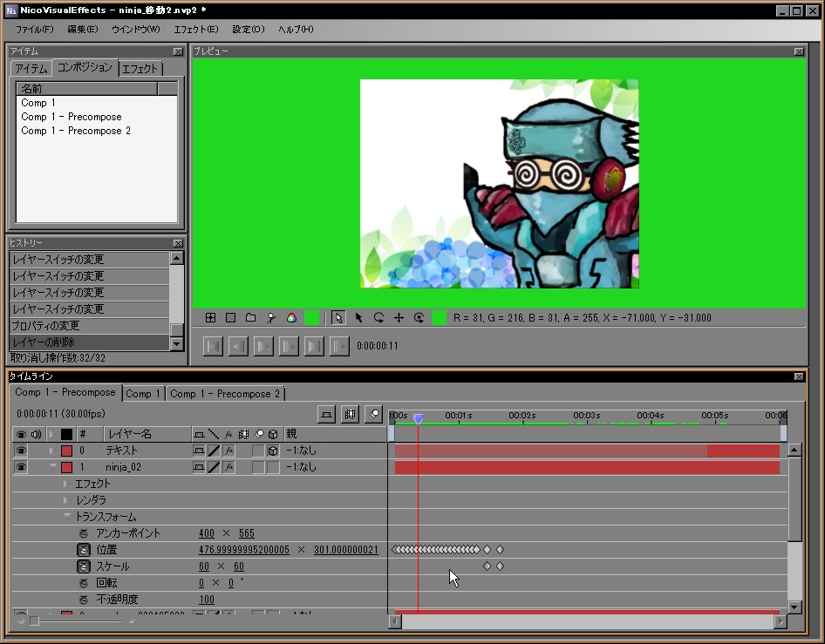Collapse the トランスフォーム group
This screenshot has height=644, width=825.
[67, 516]
